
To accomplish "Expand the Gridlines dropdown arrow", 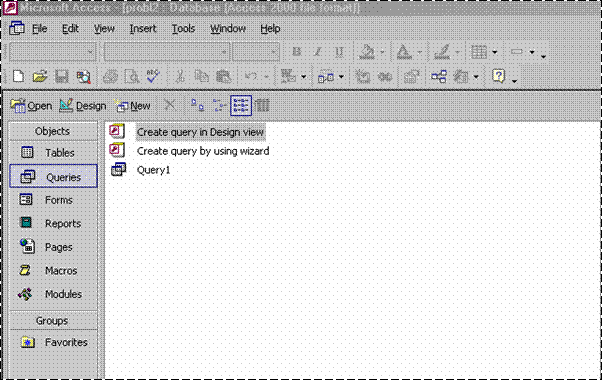I will tap(494, 52).
